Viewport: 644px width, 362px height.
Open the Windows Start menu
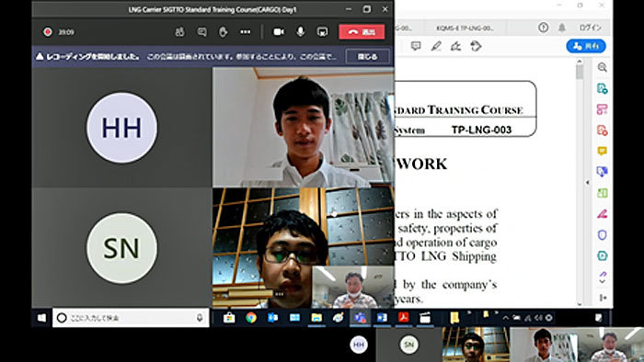42,318
